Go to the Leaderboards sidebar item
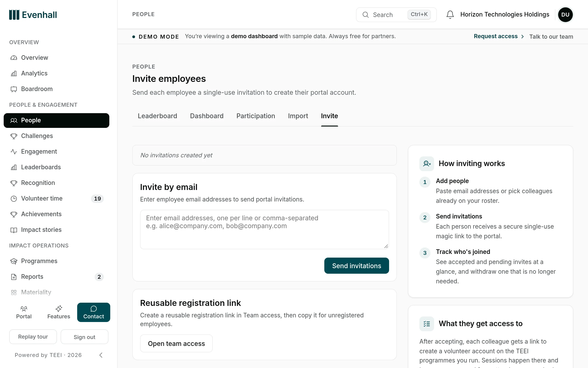The width and height of the screenshot is (588, 368). [56, 167]
